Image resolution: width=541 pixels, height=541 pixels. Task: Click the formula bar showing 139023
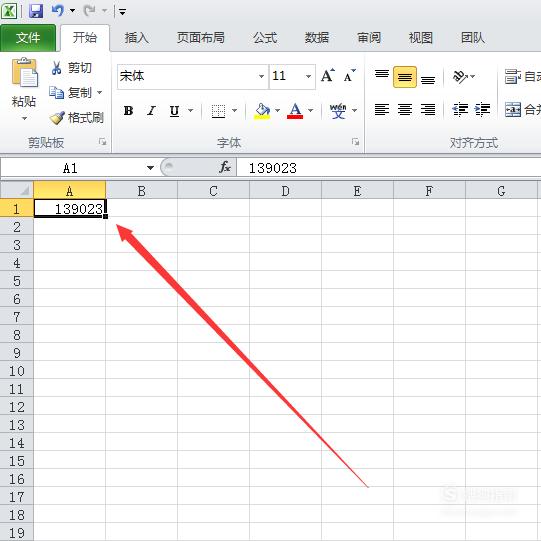click(388, 168)
